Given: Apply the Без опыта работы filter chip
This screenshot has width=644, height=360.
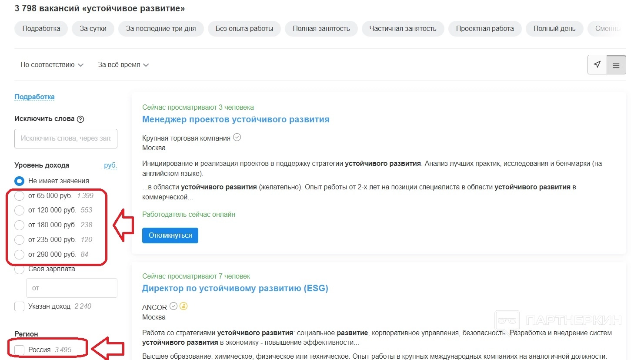Looking at the screenshot, I should tap(244, 29).
